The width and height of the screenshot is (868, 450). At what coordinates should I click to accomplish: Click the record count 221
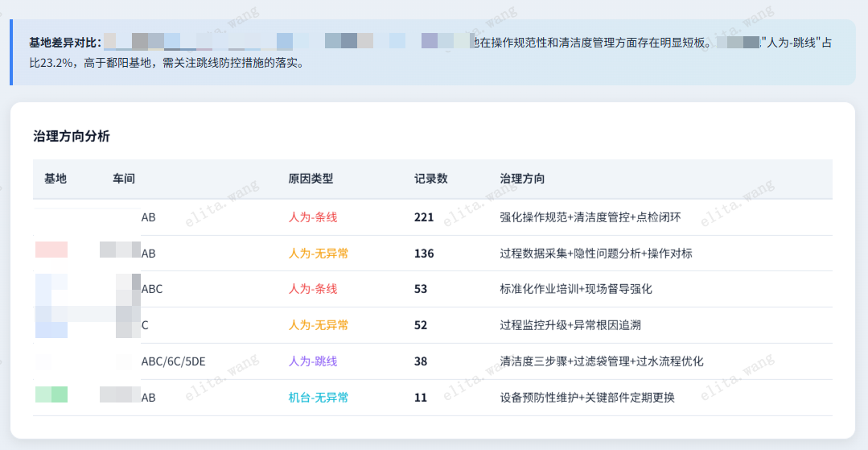tap(424, 217)
